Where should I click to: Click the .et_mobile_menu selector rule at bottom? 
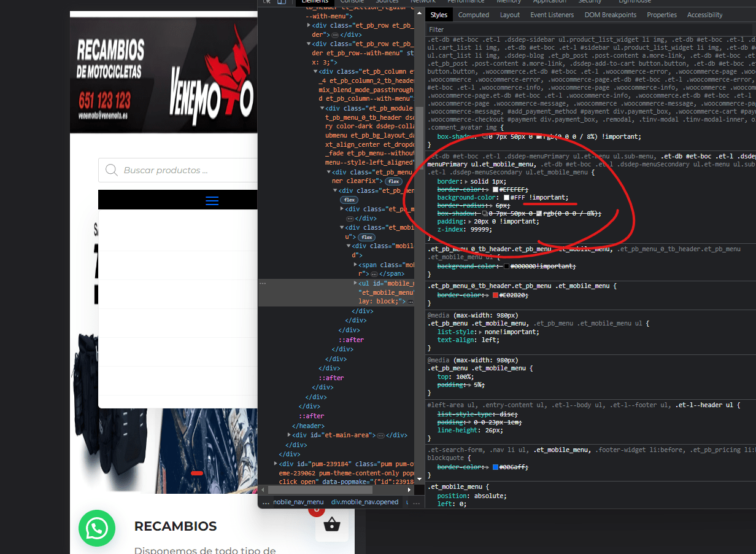pos(455,486)
